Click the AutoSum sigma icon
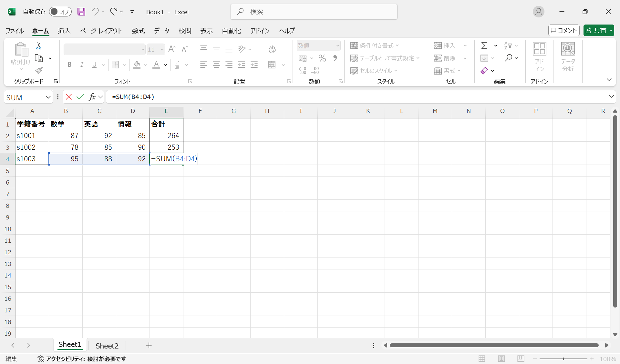620x364 pixels. 484,45
